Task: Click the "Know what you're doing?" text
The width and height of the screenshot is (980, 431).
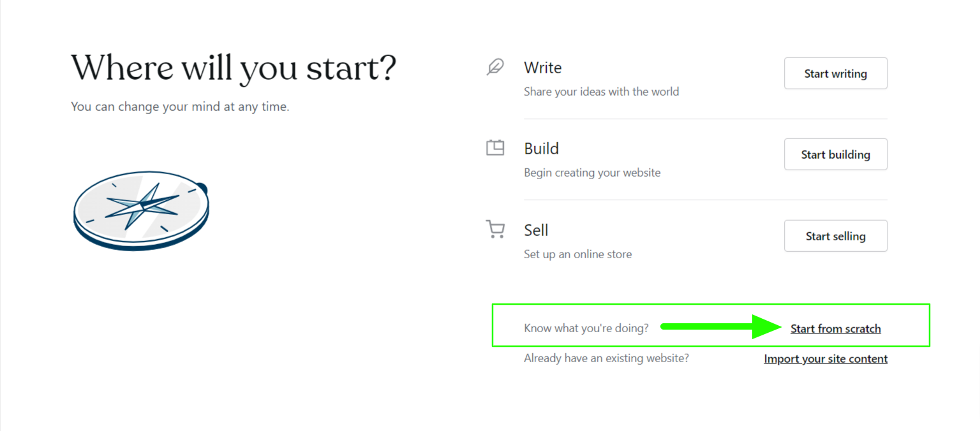Action: pos(586,328)
